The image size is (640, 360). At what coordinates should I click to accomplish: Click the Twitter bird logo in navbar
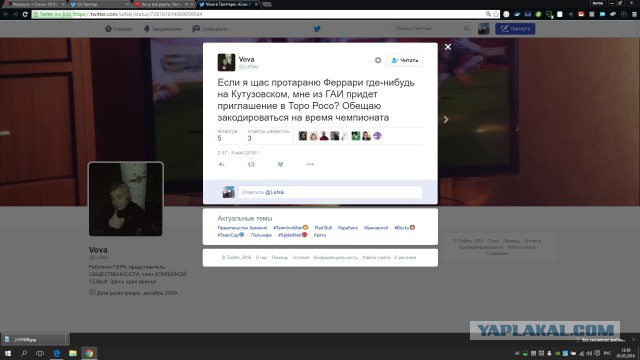317,29
